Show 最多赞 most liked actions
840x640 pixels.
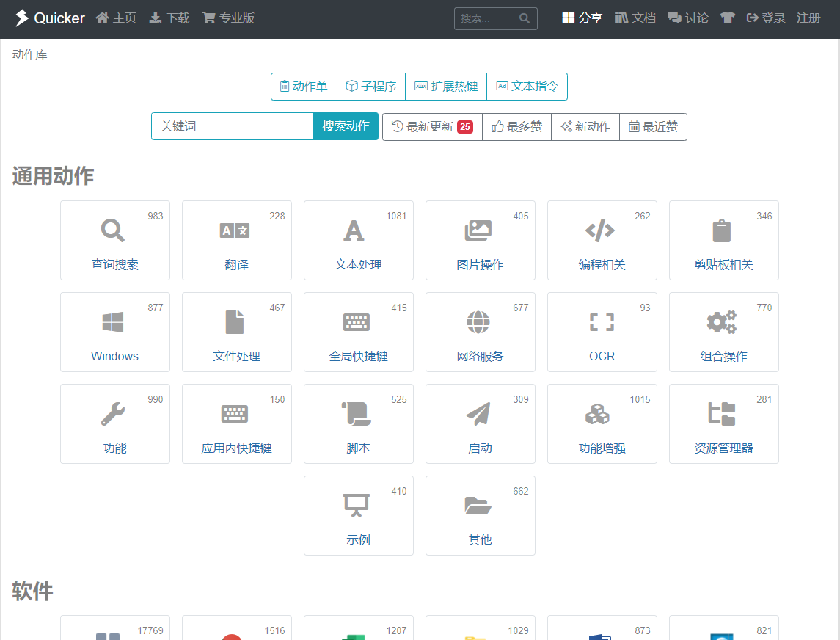(x=517, y=126)
